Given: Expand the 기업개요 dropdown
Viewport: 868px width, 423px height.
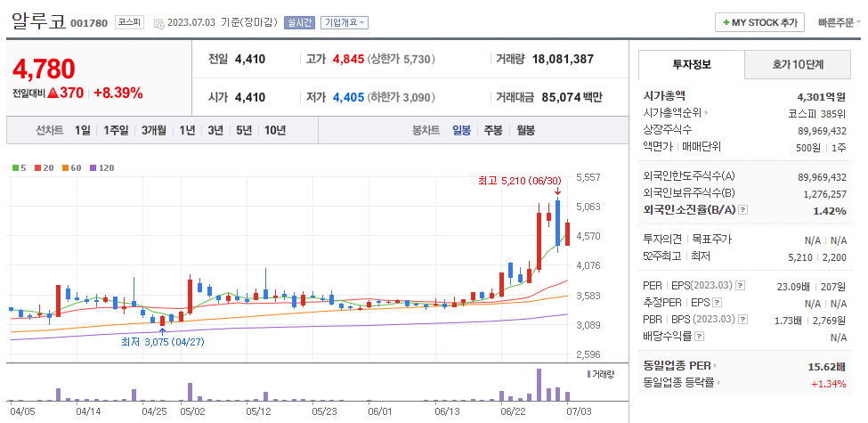Looking at the screenshot, I should (345, 22).
